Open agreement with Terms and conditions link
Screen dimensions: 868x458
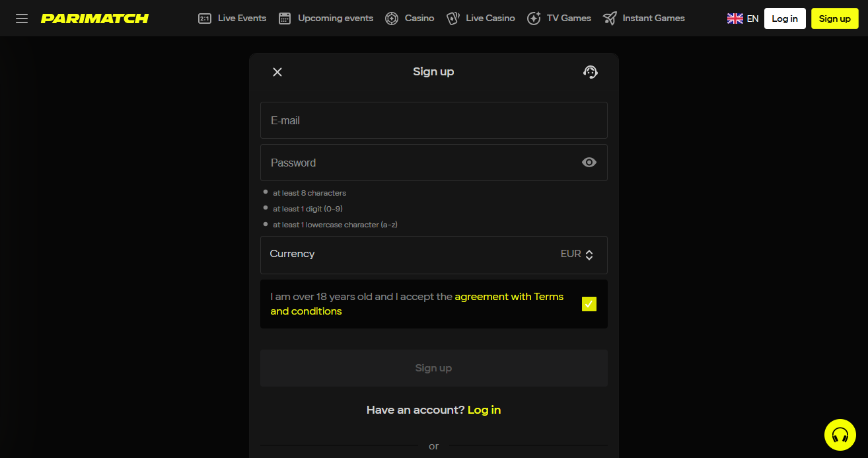point(509,297)
